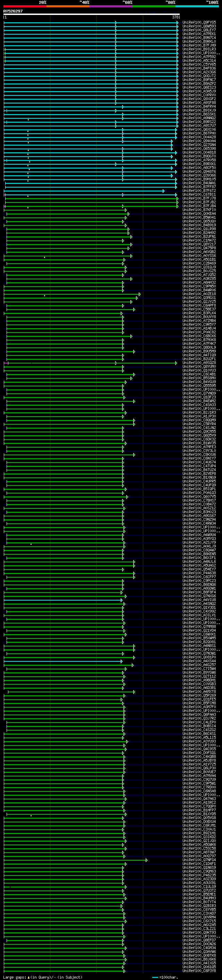Open hit UniRef100_Q8LEY7

tap(199, 30)
